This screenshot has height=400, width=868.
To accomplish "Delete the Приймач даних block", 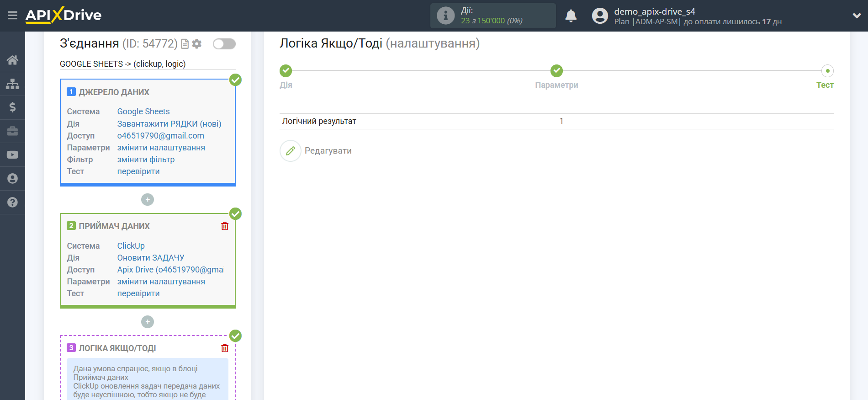I will [225, 226].
